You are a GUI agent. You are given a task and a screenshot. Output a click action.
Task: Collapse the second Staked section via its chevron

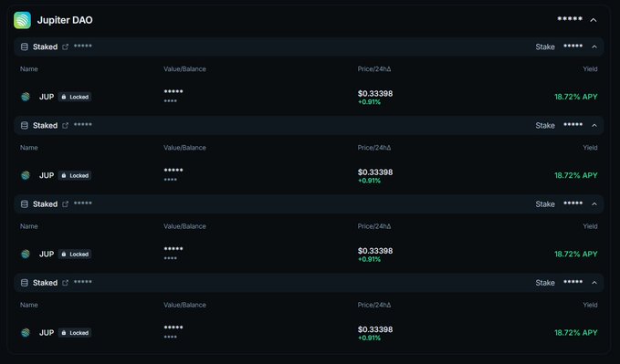click(594, 125)
